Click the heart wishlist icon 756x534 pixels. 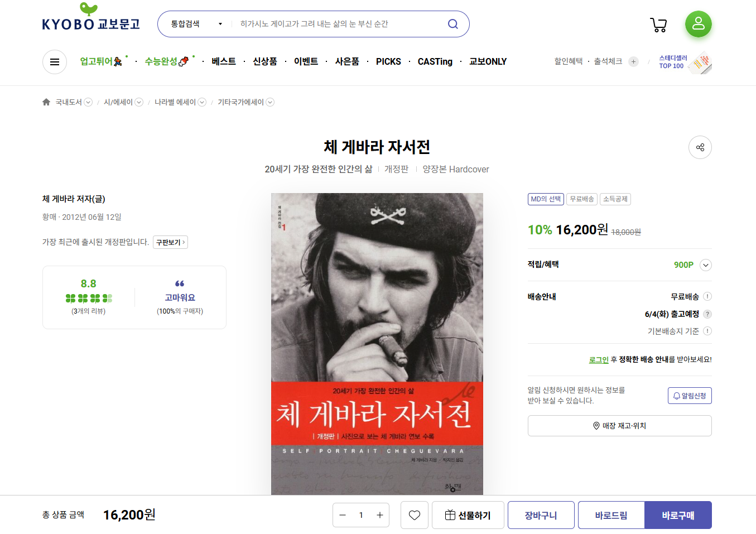[415, 515]
